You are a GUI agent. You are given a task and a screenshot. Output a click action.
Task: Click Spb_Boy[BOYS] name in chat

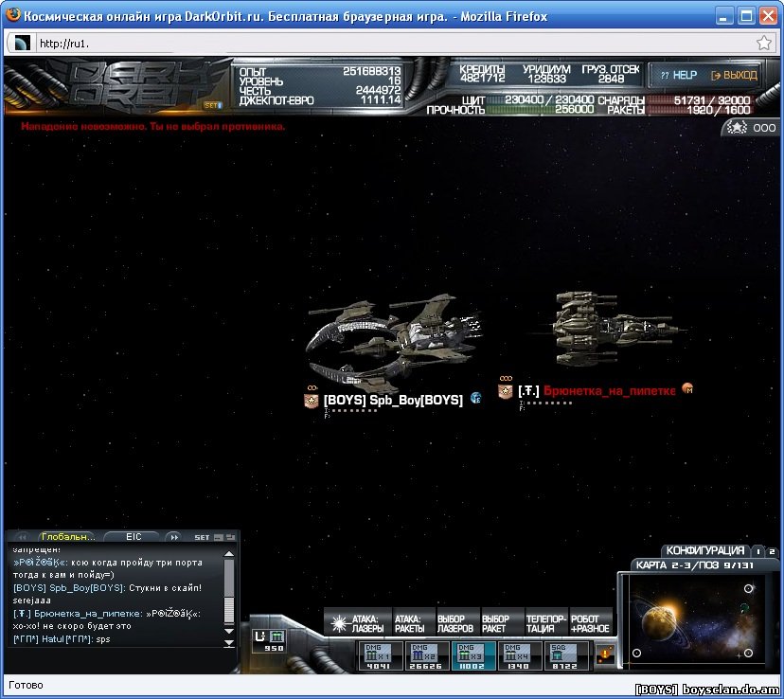(68, 588)
